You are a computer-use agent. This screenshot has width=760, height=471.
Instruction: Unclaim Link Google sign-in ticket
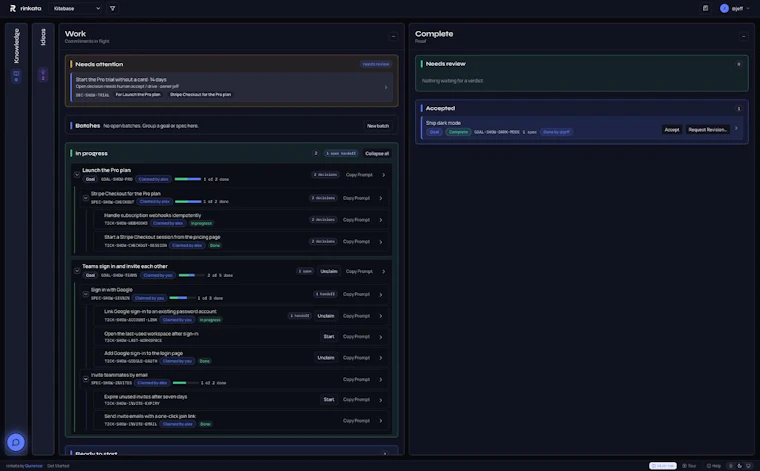click(326, 315)
